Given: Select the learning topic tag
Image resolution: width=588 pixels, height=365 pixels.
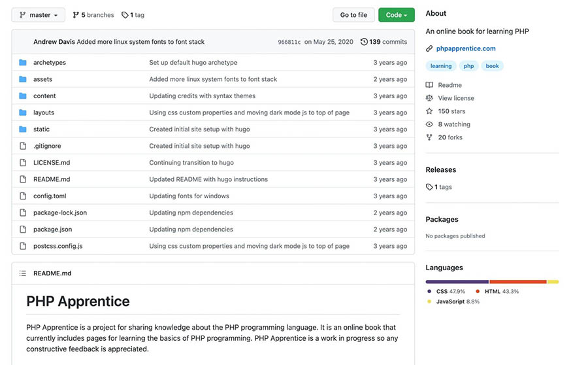Looking at the screenshot, I should [441, 66].
